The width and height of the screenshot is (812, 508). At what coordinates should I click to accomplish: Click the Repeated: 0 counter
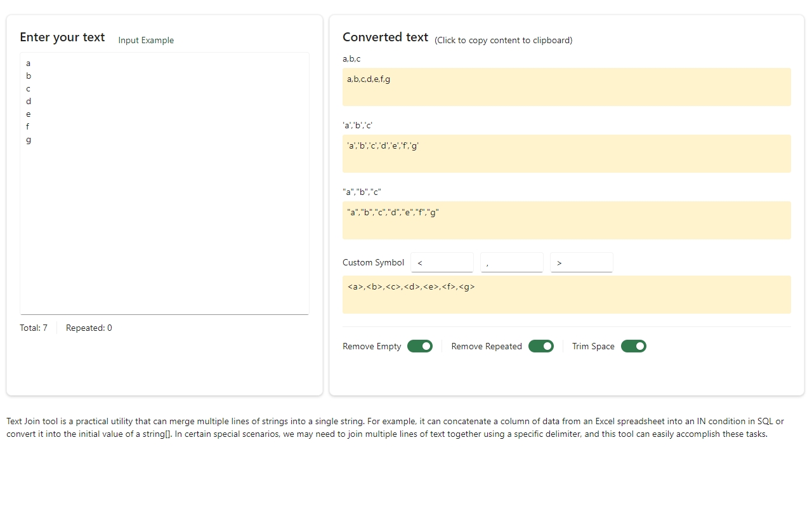(89, 328)
